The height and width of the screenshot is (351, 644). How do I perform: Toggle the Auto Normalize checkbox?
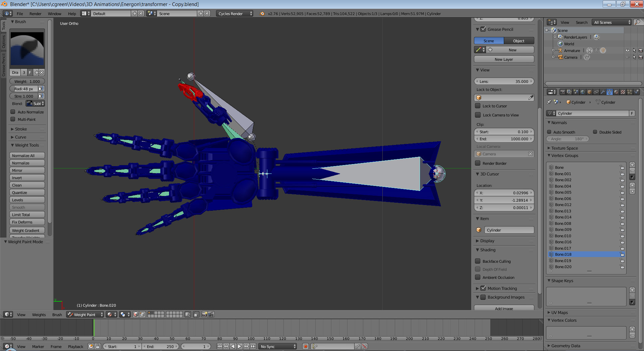(13, 112)
